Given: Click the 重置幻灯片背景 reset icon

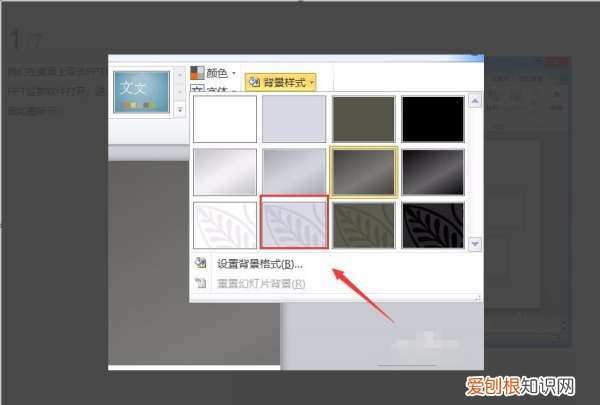Looking at the screenshot, I should point(201,283).
